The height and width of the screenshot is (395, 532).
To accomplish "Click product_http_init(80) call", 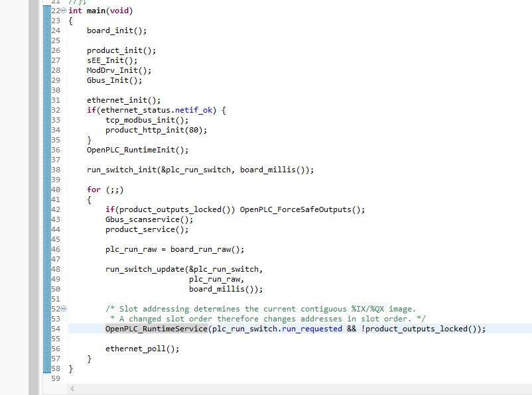I will (156, 130).
